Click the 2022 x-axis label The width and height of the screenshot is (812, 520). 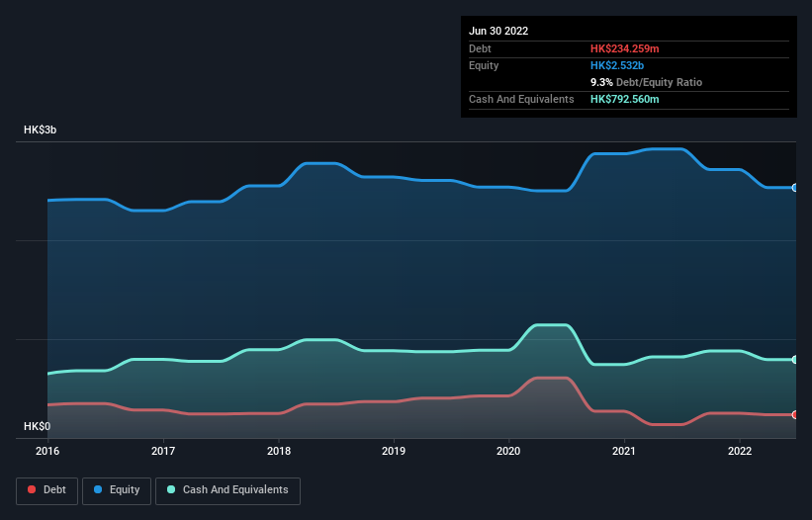(x=740, y=451)
